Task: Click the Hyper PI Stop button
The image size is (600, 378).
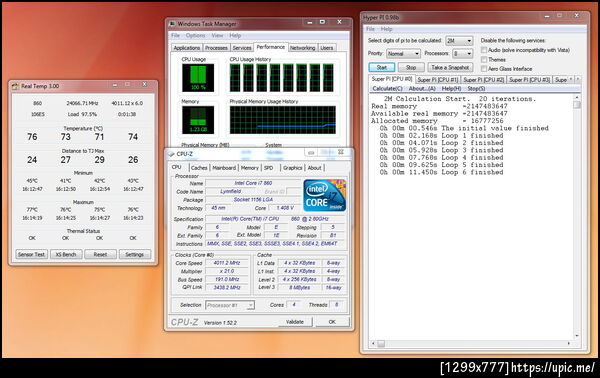Action: (411, 67)
